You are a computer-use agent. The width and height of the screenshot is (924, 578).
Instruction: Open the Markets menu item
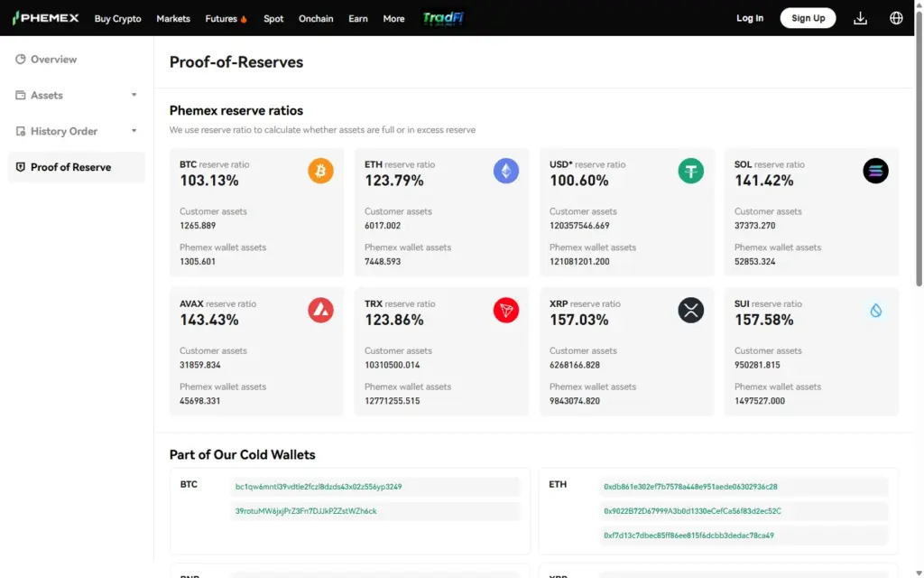tap(173, 19)
